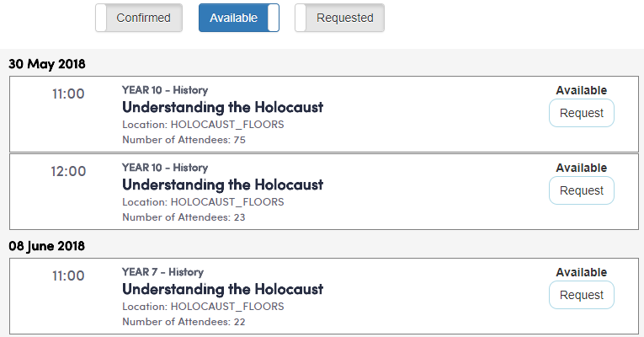Click the YEAR 7 - History label
Image resolution: width=644 pixels, height=337 pixels.
162,272
